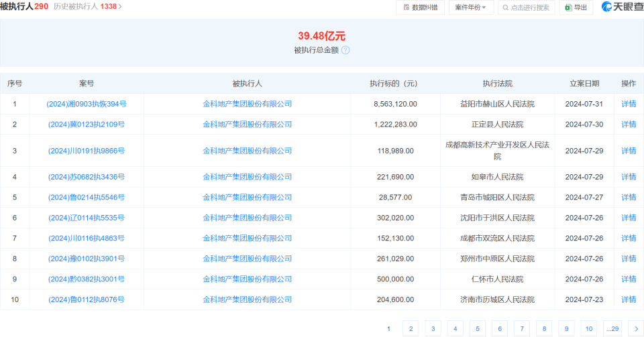Go to page 9 of results

tap(566, 329)
